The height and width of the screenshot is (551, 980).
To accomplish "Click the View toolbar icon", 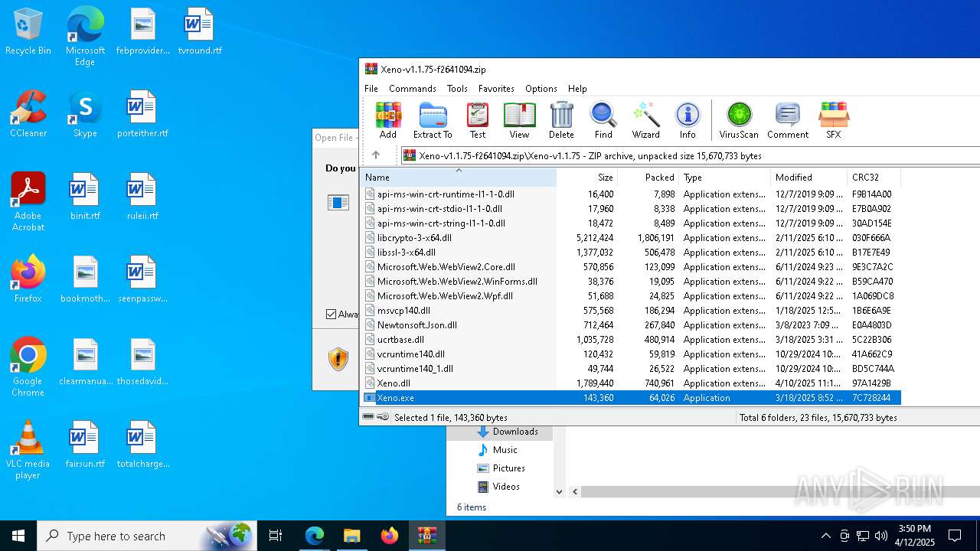I will pyautogui.click(x=519, y=121).
